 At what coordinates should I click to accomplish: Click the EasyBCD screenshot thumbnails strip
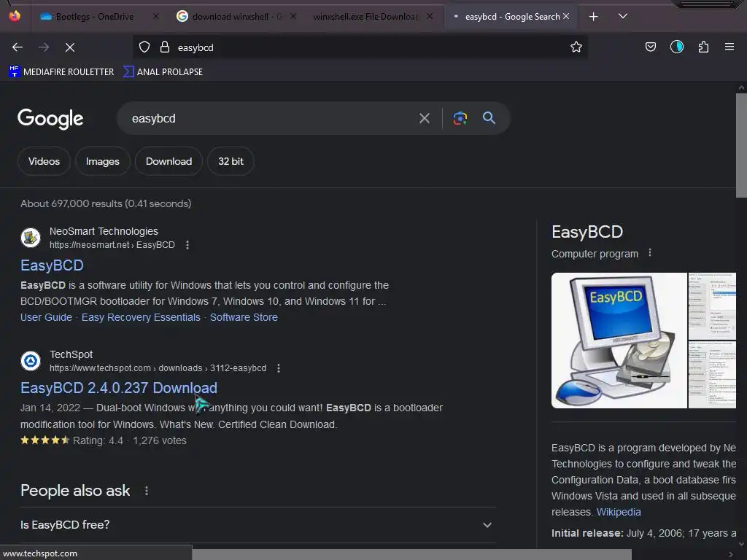(x=712, y=341)
